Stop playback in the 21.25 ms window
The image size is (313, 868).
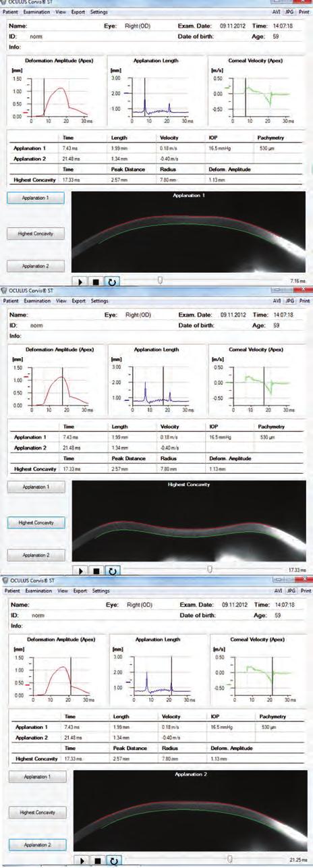(x=98, y=860)
